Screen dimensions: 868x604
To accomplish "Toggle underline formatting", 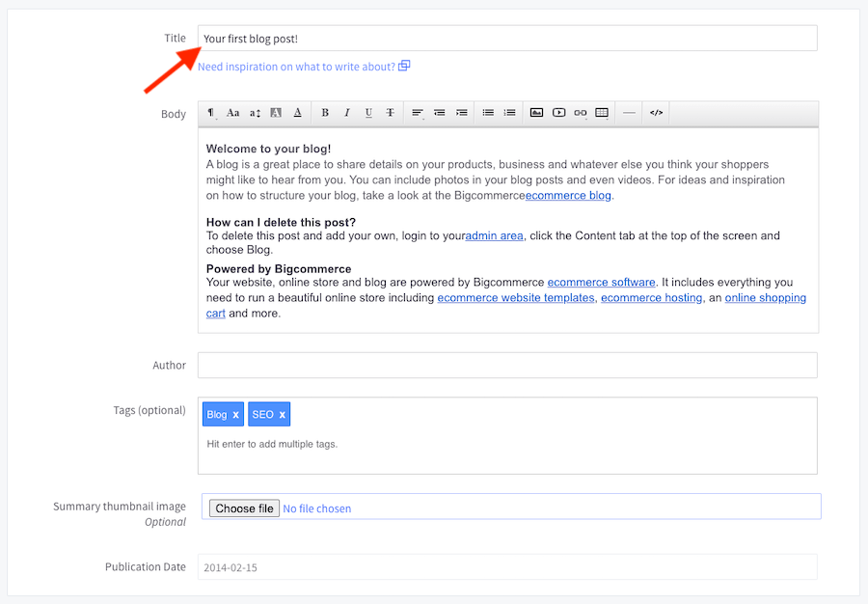I will tap(368, 113).
